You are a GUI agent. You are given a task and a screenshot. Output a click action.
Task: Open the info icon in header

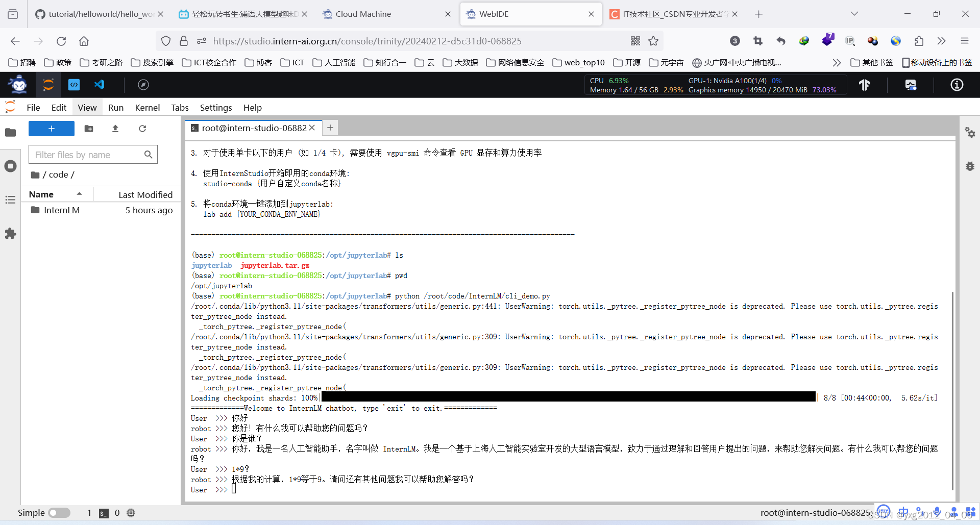point(957,85)
